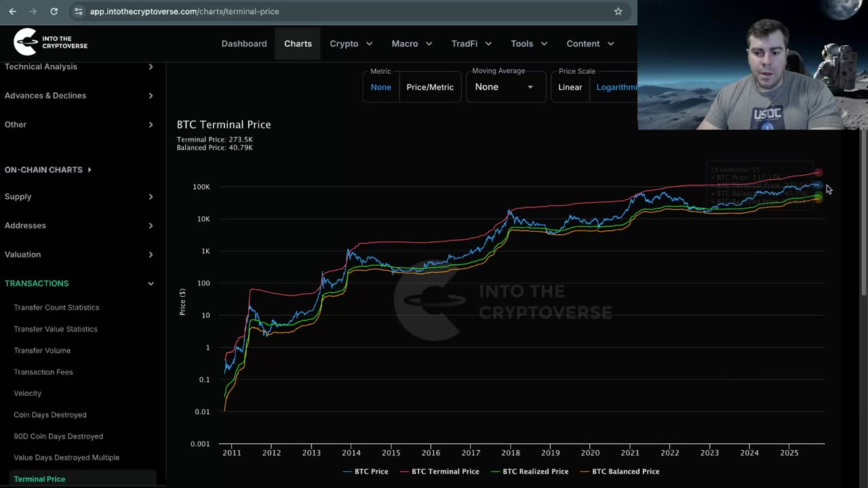Open the Moving Average dropdown
The width and height of the screenshot is (868, 488).
[x=505, y=87]
